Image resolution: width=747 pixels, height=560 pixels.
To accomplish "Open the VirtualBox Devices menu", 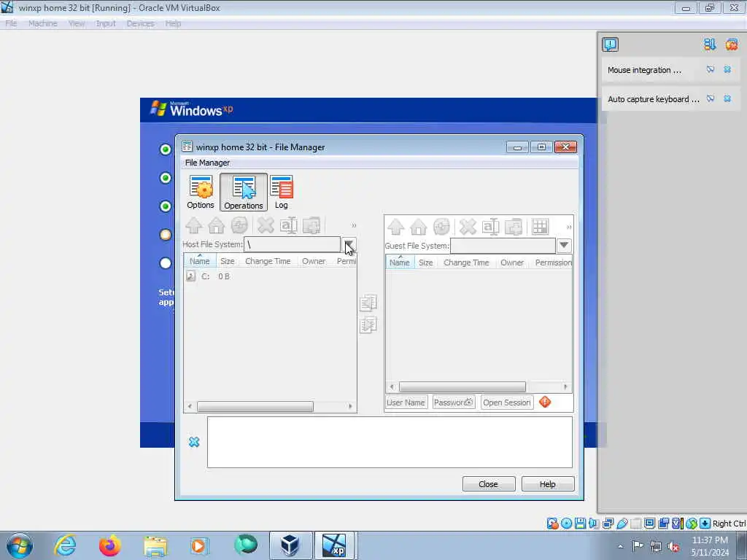I will coord(140,23).
